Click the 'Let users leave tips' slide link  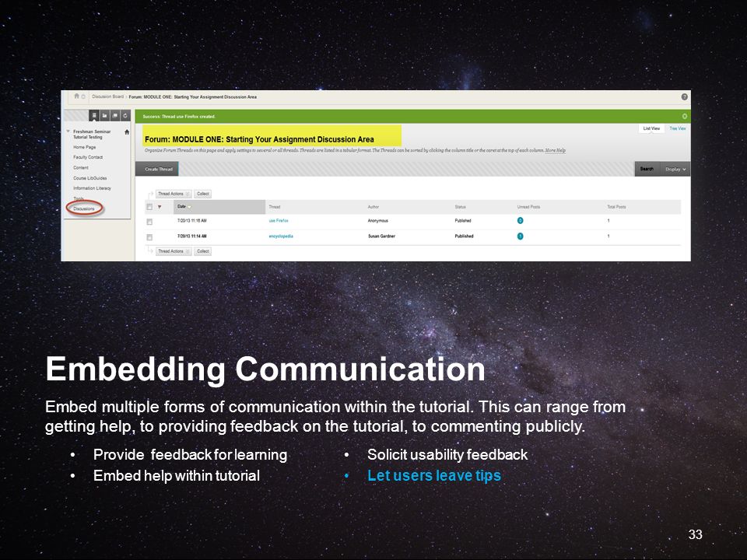tap(434, 476)
